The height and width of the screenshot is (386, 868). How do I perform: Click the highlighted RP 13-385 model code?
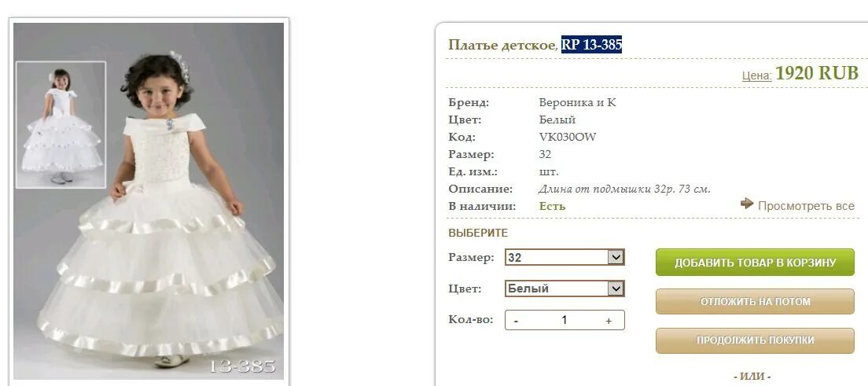[x=591, y=44]
